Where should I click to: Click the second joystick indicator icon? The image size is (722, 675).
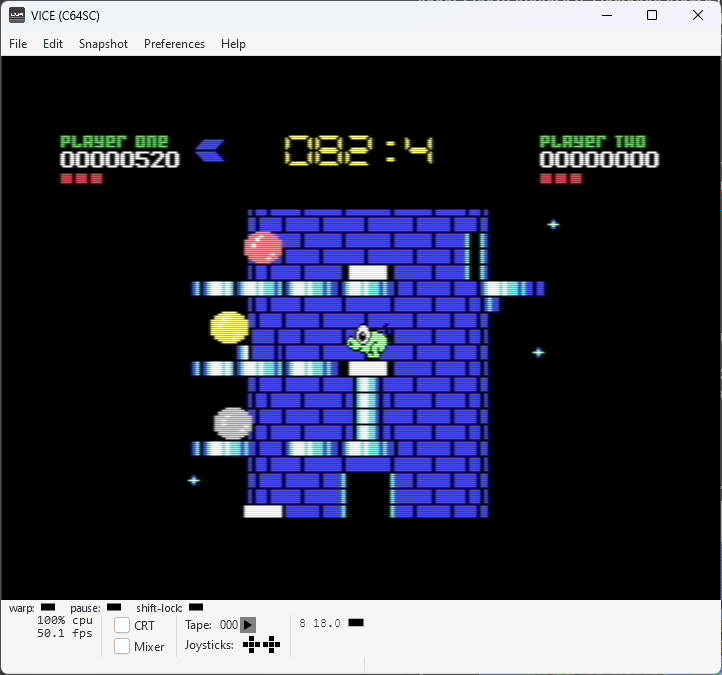click(272, 645)
